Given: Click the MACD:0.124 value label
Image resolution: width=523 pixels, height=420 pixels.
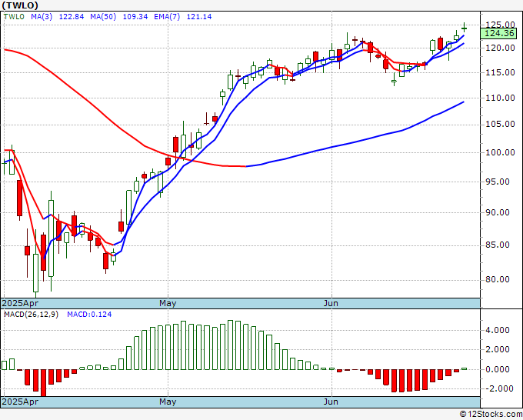Looking at the screenshot, I should tap(89, 315).
